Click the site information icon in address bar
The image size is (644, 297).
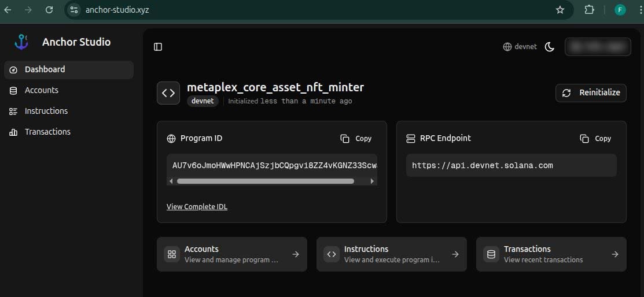pos(73,10)
